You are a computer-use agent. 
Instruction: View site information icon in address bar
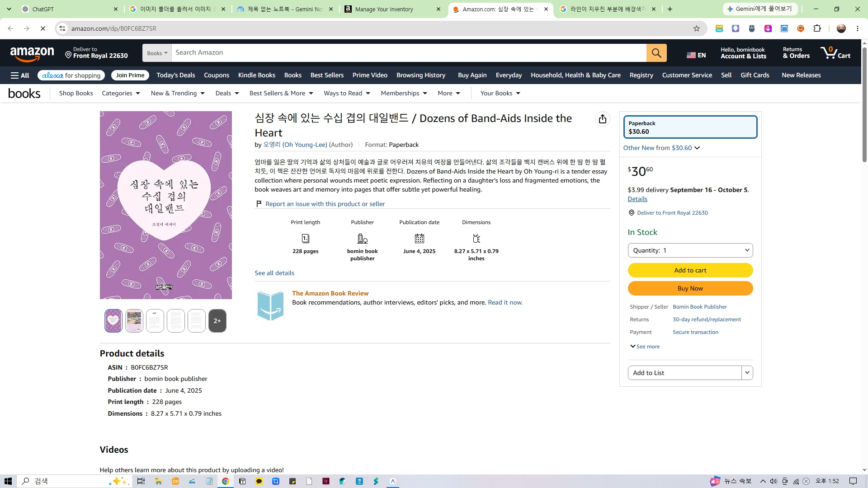tap(62, 28)
